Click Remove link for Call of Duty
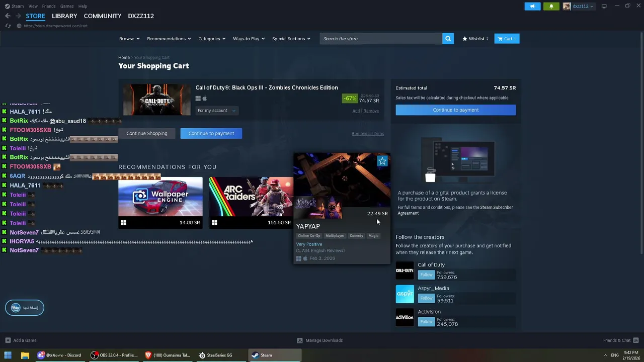 (x=371, y=111)
